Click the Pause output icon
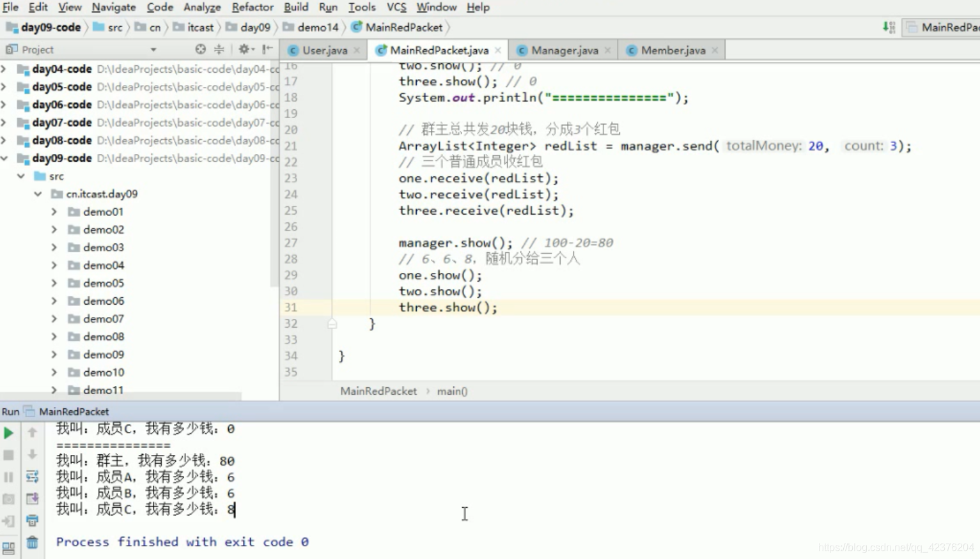Screen dimensions: 980x559 pyautogui.click(x=8, y=477)
